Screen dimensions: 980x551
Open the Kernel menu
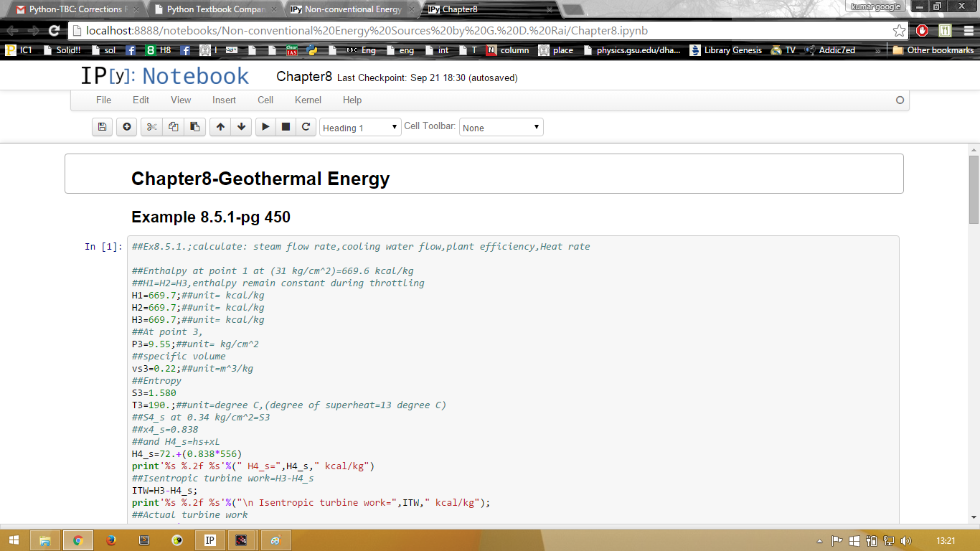click(308, 100)
